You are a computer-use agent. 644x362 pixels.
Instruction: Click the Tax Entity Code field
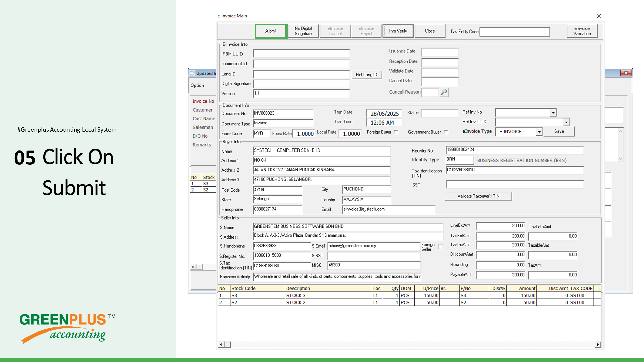515,32
